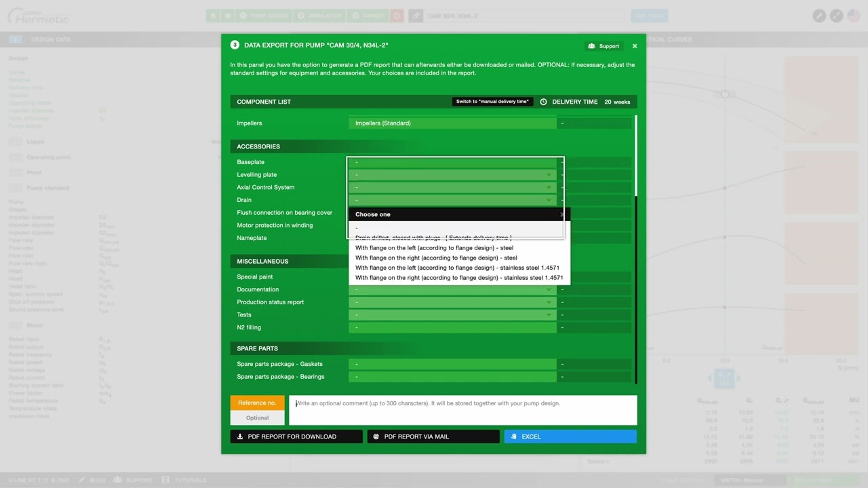Click the Baseplate selection field

(x=452, y=162)
